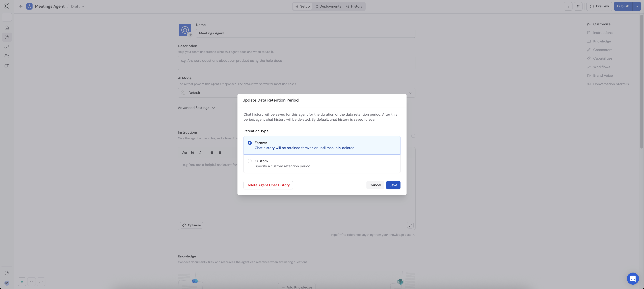Cancel the data retention dialog
The image size is (644, 289).
pyautogui.click(x=375, y=185)
